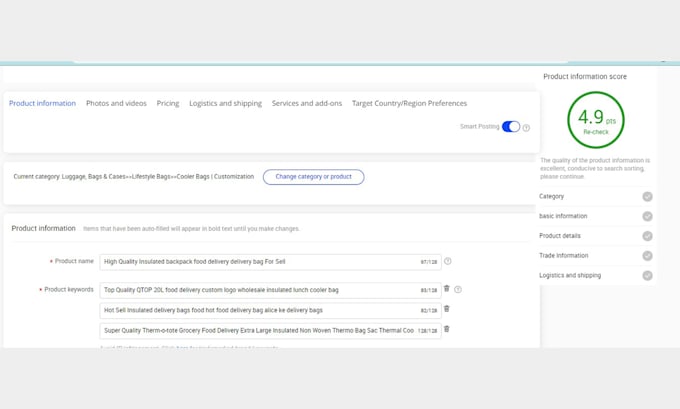Click the Product information section heading
This screenshot has height=409, width=680.
point(43,228)
